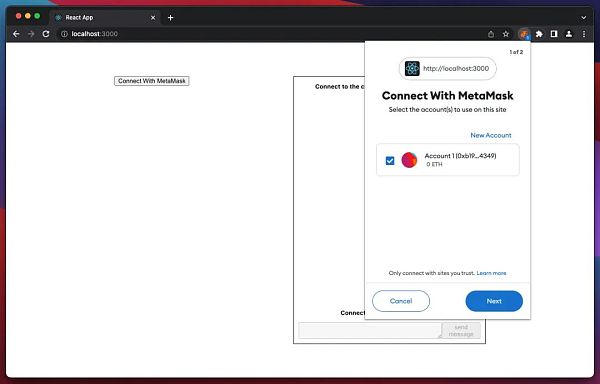Open the Chrome profile icon
Image resolution: width=600 pixels, height=384 pixels.
(569, 34)
